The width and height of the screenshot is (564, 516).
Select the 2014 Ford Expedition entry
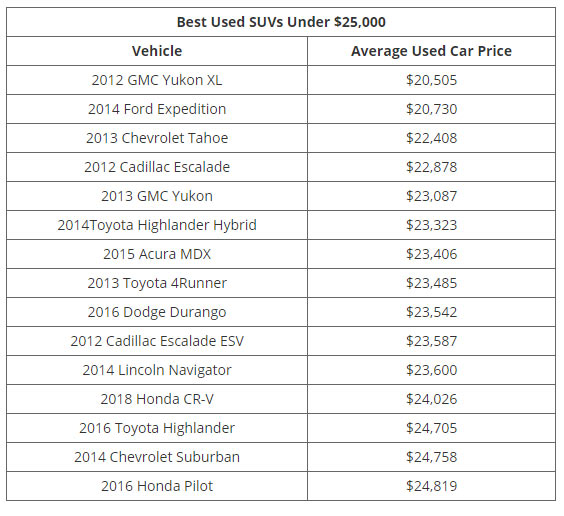(157, 109)
